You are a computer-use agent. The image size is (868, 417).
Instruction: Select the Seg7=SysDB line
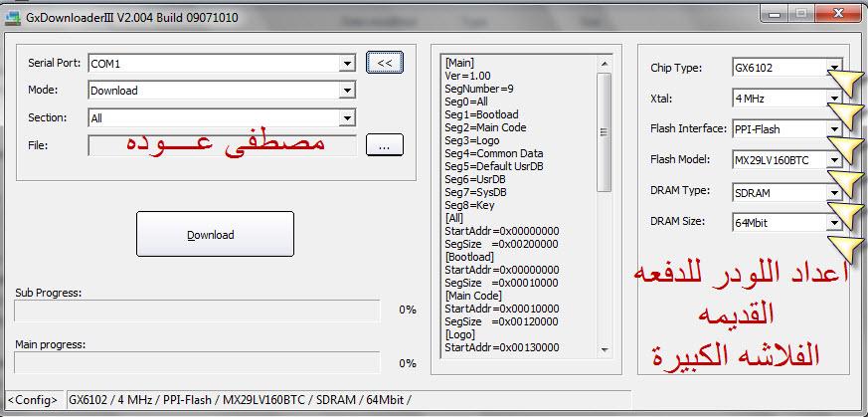pos(475,192)
